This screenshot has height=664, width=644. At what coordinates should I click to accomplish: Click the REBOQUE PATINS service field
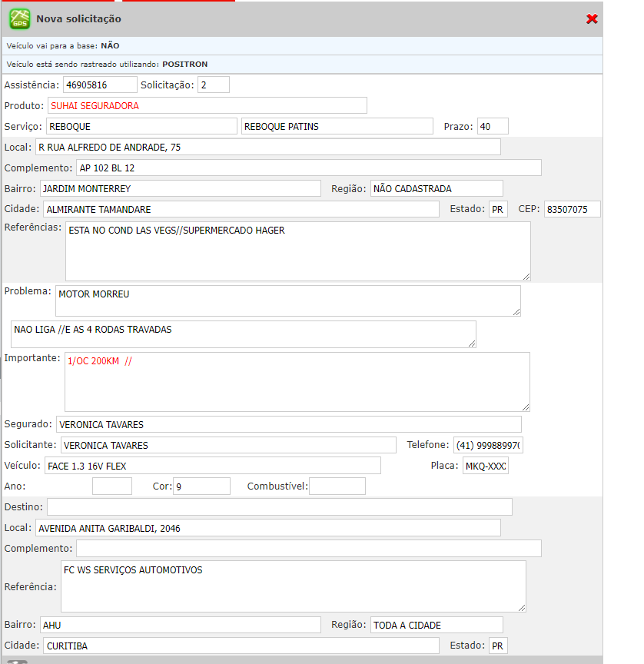[337, 126]
